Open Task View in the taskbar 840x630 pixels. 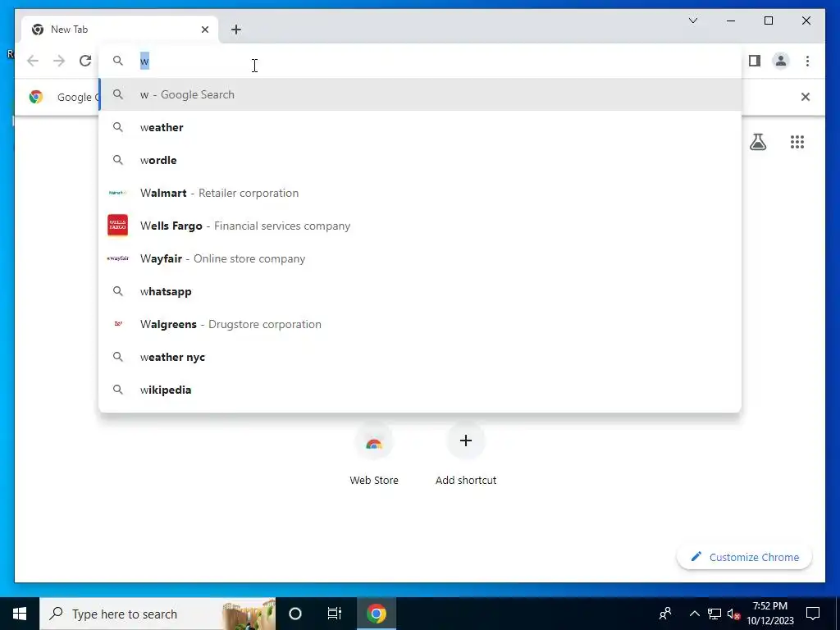pyautogui.click(x=335, y=614)
